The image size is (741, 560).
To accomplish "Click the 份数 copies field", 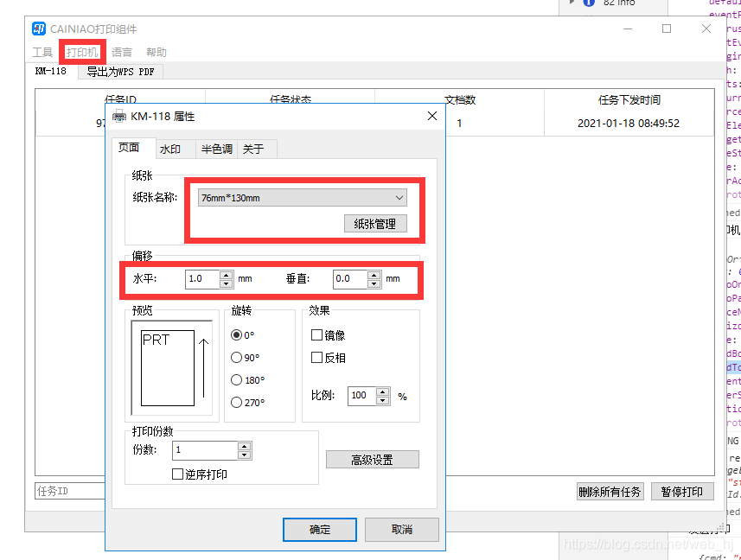I will pos(205,450).
